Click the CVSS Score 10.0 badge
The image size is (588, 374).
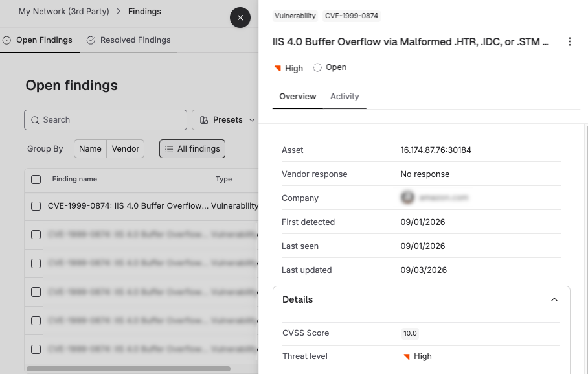tap(410, 333)
